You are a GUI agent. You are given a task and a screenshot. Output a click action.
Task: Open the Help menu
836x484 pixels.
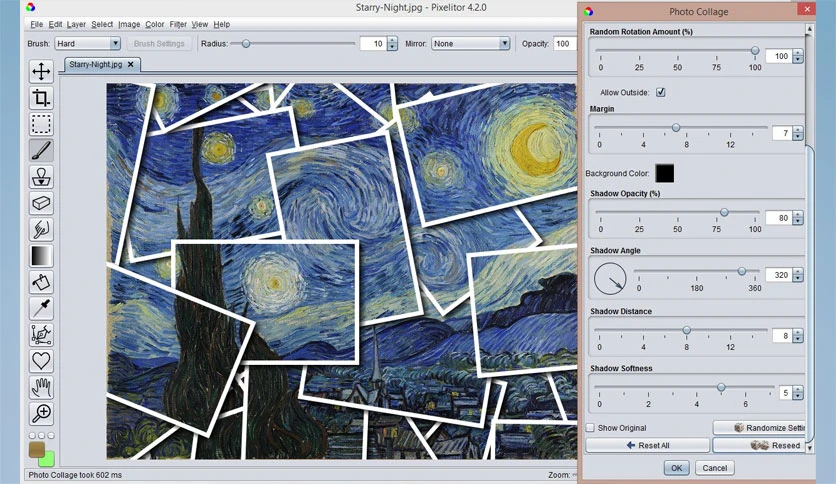222,24
